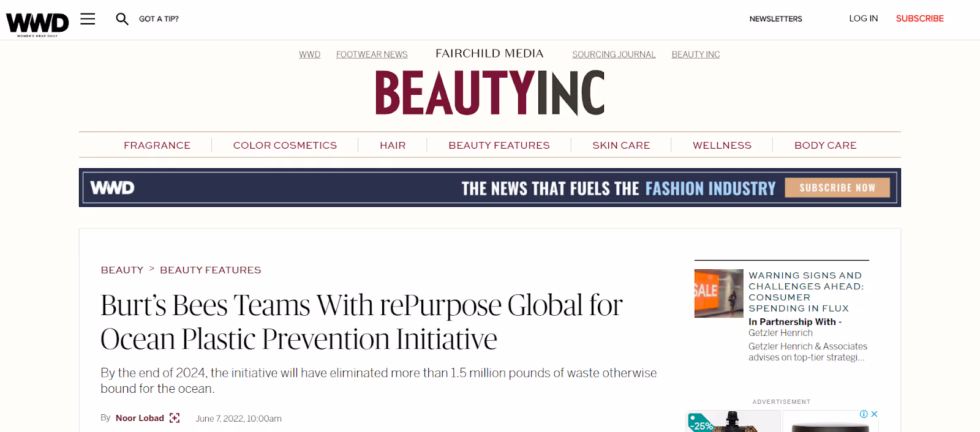The width and height of the screenshot is (980, 432).
Task: Click 'In Partnership With -' label
Action: (795, 322)
